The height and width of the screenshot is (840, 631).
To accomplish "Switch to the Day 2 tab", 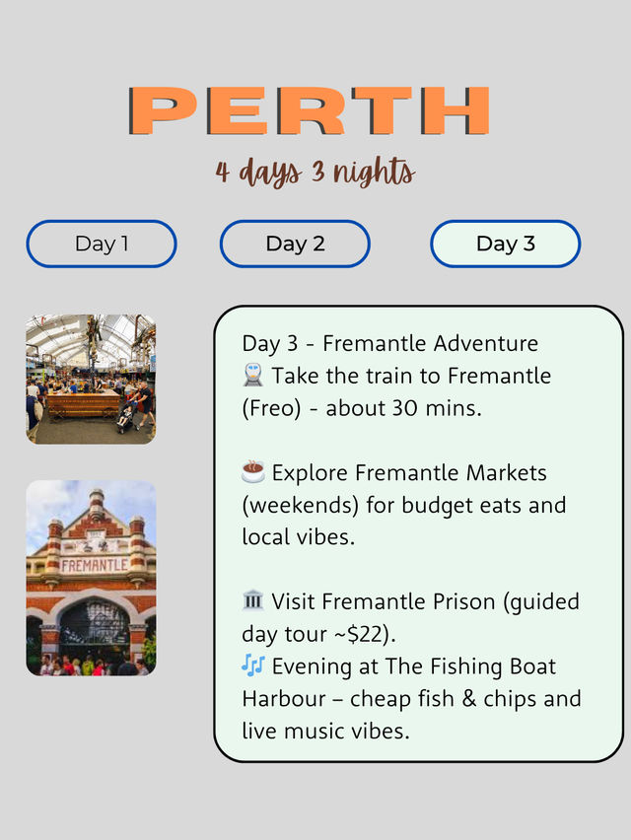I will pos(295,244).
